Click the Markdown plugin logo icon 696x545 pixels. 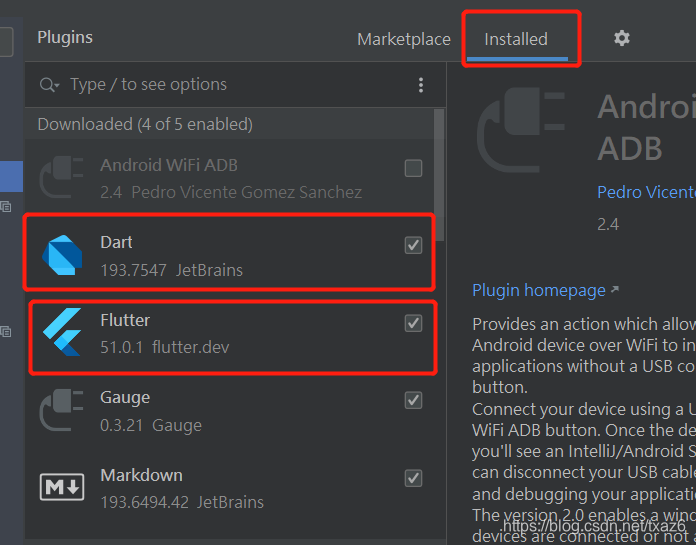[x=62, y=488]
